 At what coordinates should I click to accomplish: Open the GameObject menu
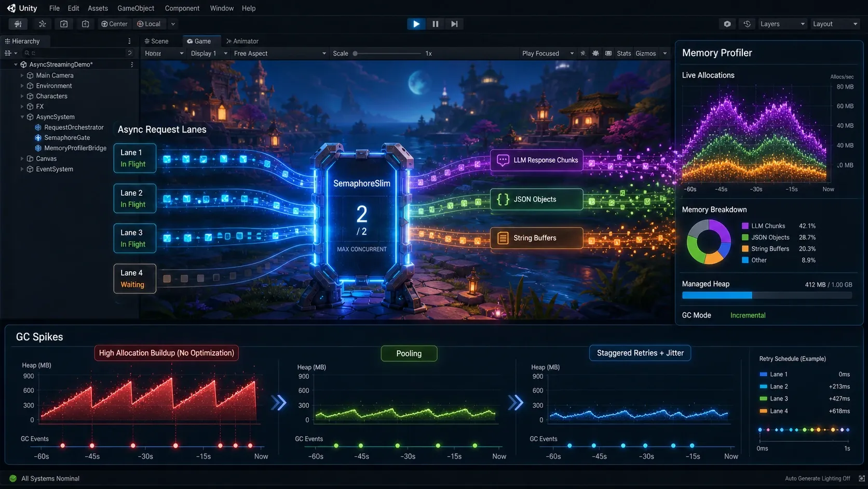pos(135,8)
